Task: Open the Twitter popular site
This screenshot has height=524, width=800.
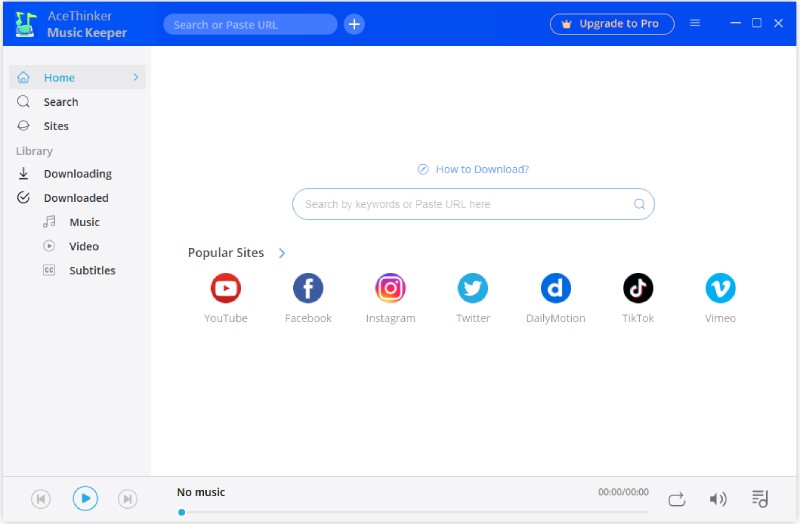Action: click(473, 288)
